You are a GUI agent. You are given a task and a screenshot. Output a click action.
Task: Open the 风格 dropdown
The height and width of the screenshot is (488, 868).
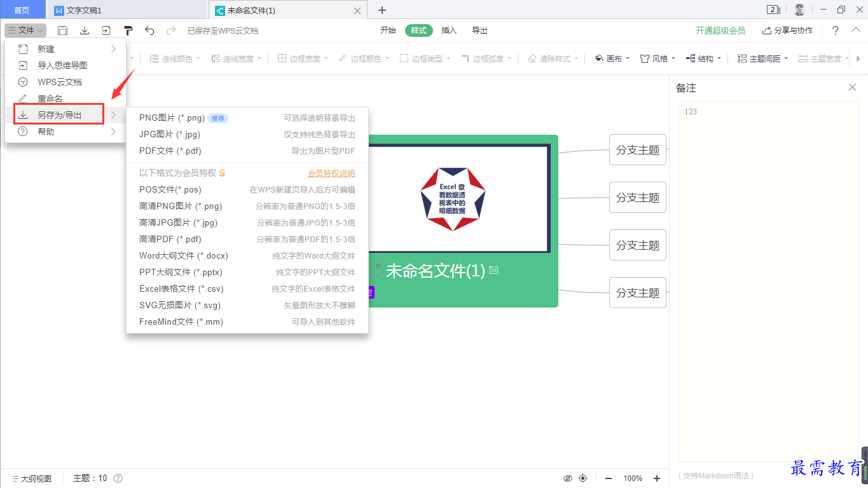pos(658,58)
